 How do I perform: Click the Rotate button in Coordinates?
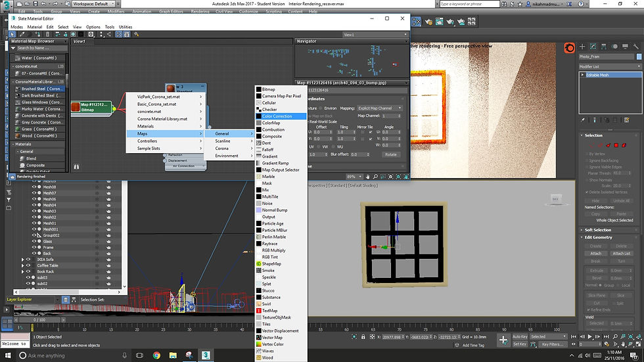390,155
